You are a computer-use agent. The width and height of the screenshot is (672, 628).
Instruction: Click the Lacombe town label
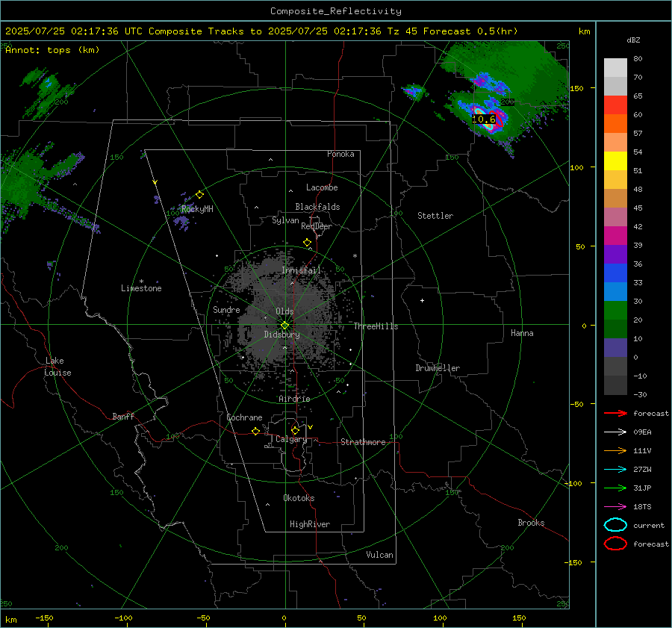(x=322, y=187)
